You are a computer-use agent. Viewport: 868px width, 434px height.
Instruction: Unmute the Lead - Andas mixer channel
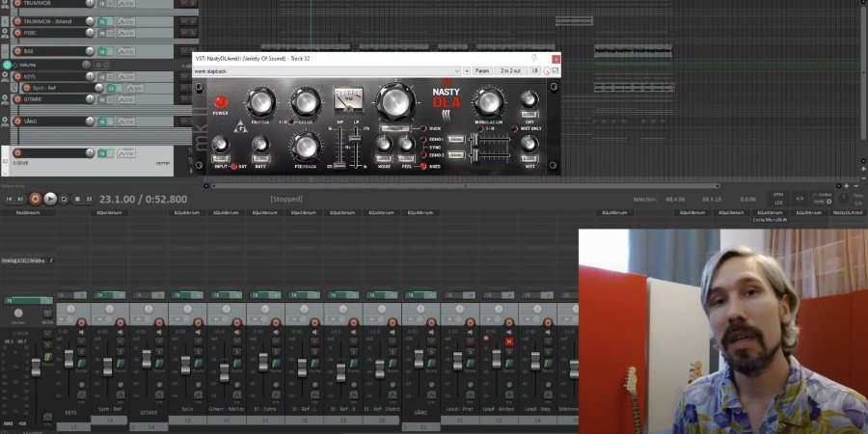[x=508, y=341]
